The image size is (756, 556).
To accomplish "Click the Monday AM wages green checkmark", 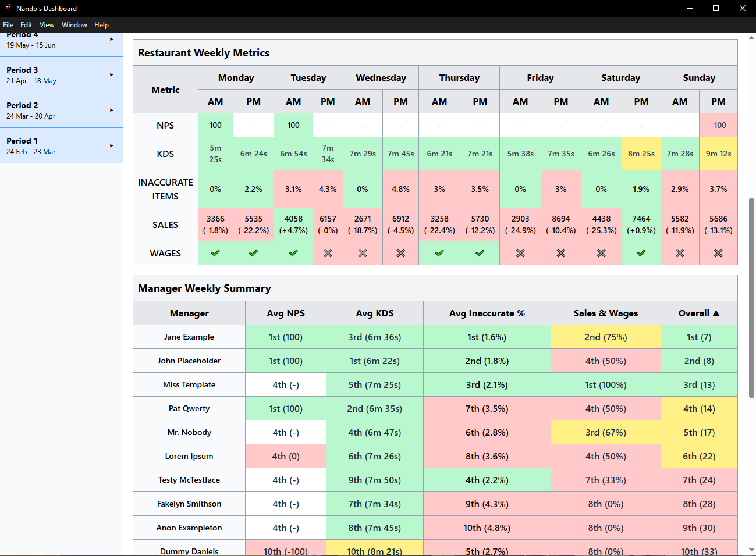I will (215, 253).
